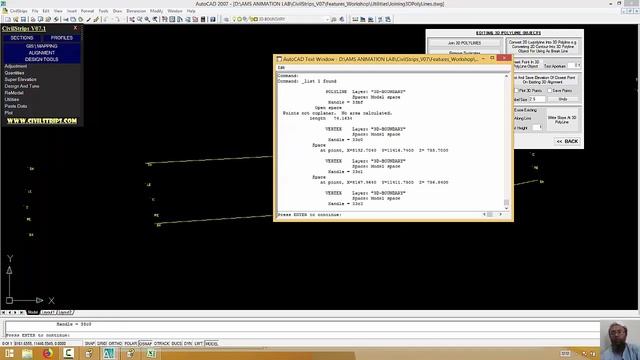
Task: Select GIS MAPPING in CivilStrips panel
Action: 42,46
